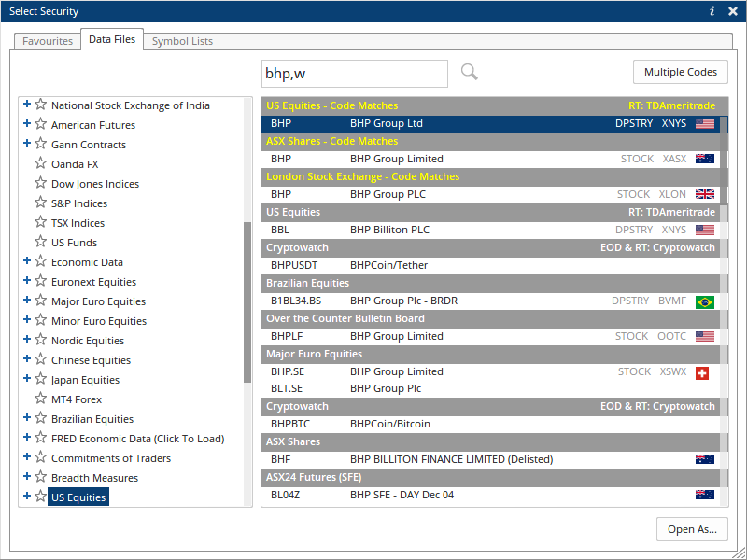Screen dimensions: 747x560
Task: Click the Brazil flag on B1BL34.BS row
Action: point(705,301)
